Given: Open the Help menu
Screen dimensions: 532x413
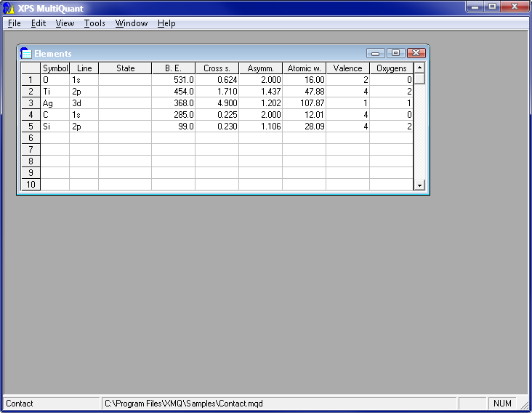Looking at the screenshot, I should click(x=166, y=23).
